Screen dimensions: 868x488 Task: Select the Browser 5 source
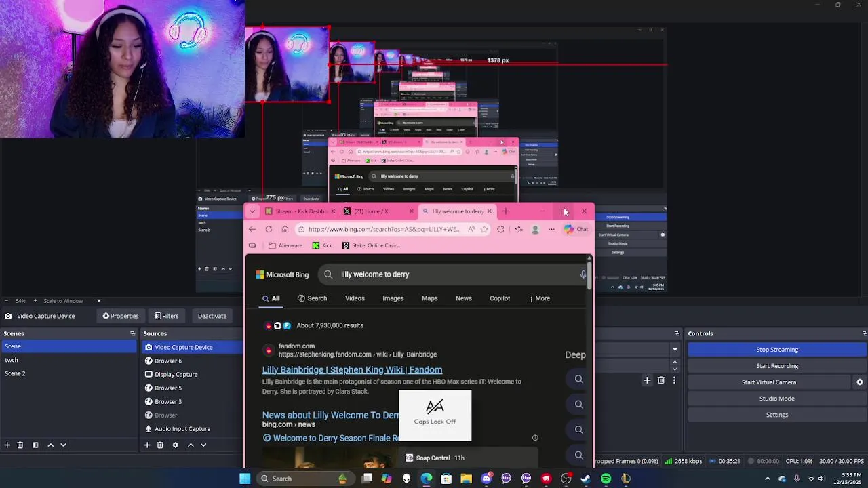click(193, 388)
